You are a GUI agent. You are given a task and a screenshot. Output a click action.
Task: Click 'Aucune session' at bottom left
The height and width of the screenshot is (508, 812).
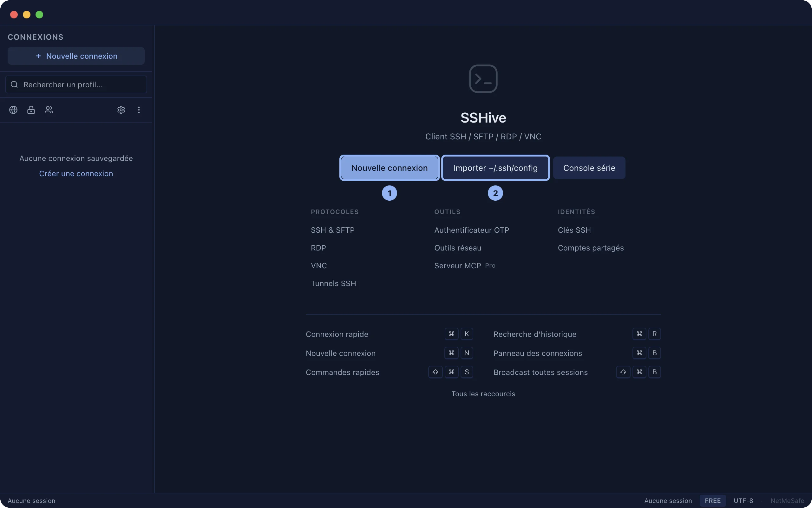pyautogui.click(x=31, y=501)
